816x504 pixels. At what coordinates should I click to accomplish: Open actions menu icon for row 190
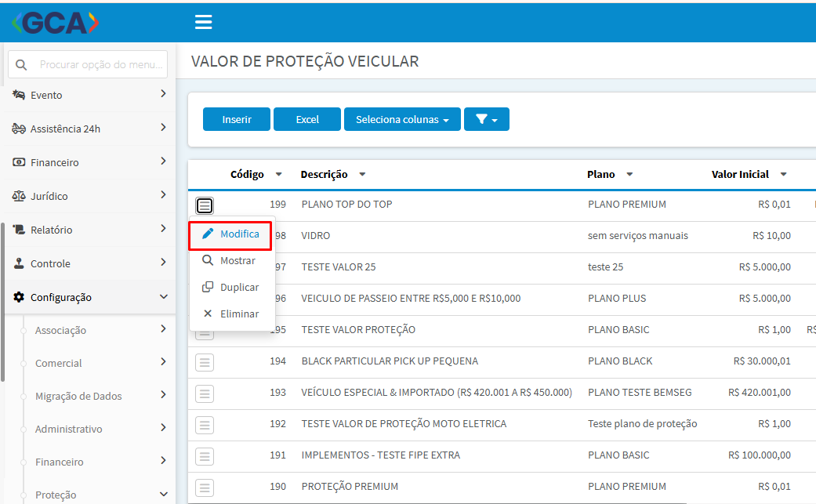click(x=205, y=488)
